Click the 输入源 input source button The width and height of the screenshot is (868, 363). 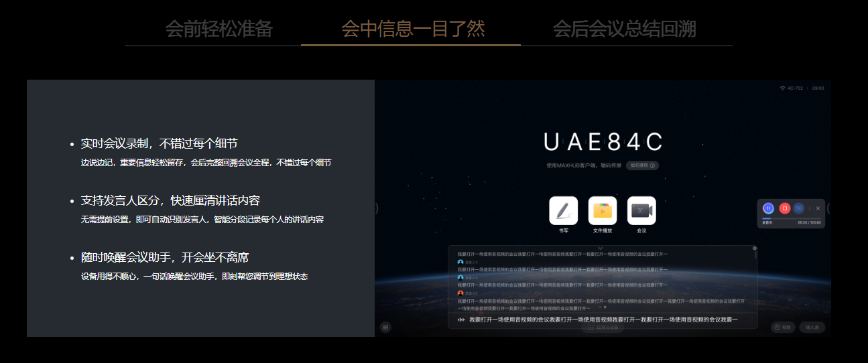pyautogui.click(x=812, y=328)
